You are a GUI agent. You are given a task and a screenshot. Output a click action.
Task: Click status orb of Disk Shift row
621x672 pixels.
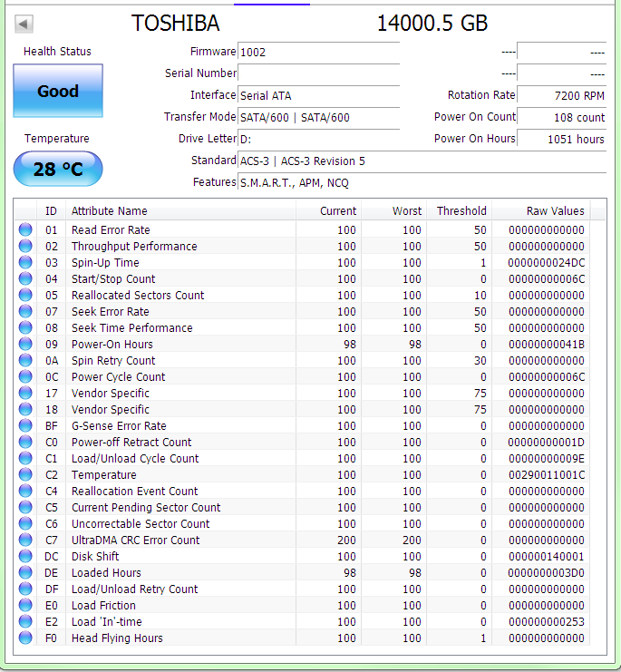[25, 556]
